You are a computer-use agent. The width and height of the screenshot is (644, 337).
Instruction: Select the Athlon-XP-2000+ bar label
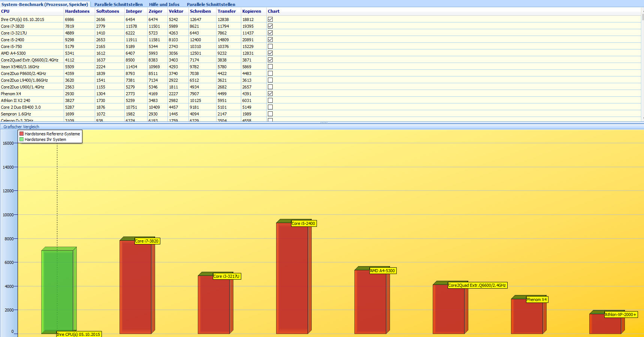(620, 315)
